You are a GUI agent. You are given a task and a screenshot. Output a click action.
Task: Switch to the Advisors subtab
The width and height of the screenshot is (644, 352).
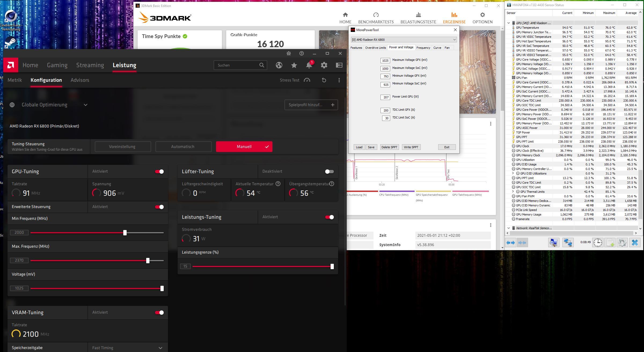pos(80,80)
